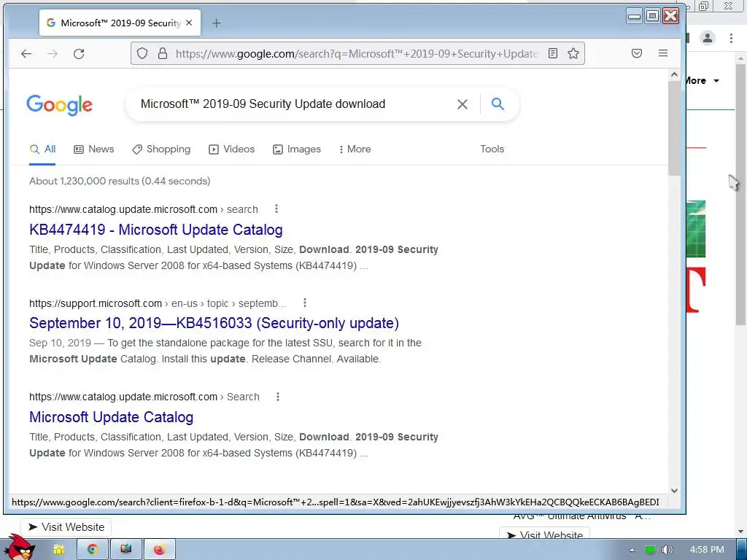This screenshot has width=747, height=560.
Task: Click the green tray status icon
Action: (x=650, y=550)
